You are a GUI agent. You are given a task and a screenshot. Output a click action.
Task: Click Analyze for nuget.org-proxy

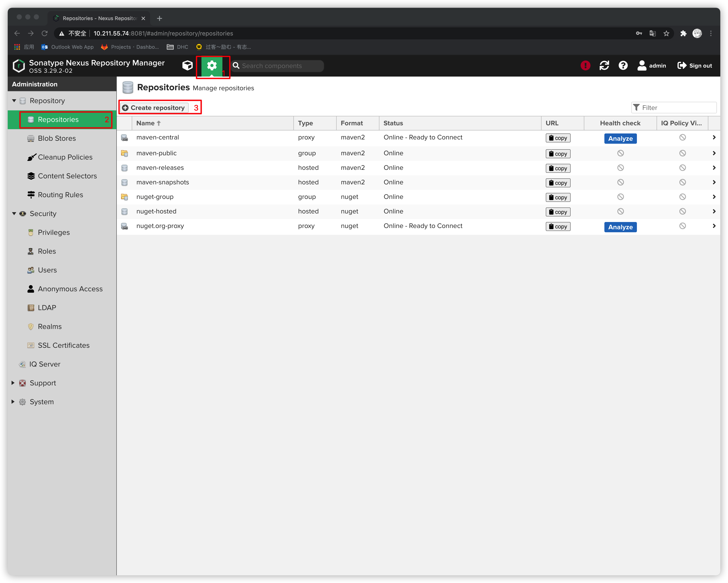pyautogui.click(x=620, y=227)
